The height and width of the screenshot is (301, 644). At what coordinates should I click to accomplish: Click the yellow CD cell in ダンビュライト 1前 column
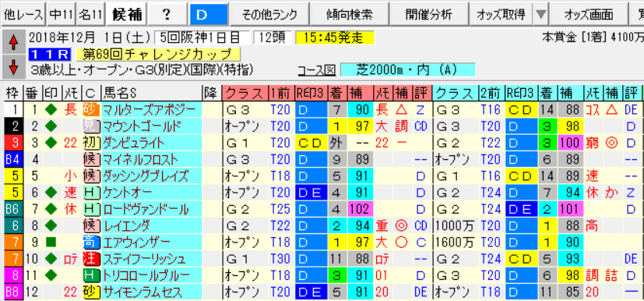(x=311, y=143)
